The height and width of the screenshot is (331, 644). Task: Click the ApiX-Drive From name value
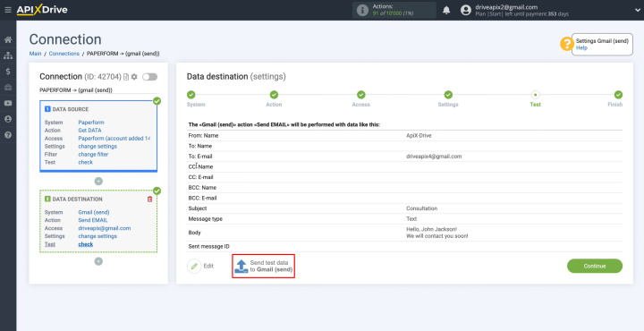[419, 135]
